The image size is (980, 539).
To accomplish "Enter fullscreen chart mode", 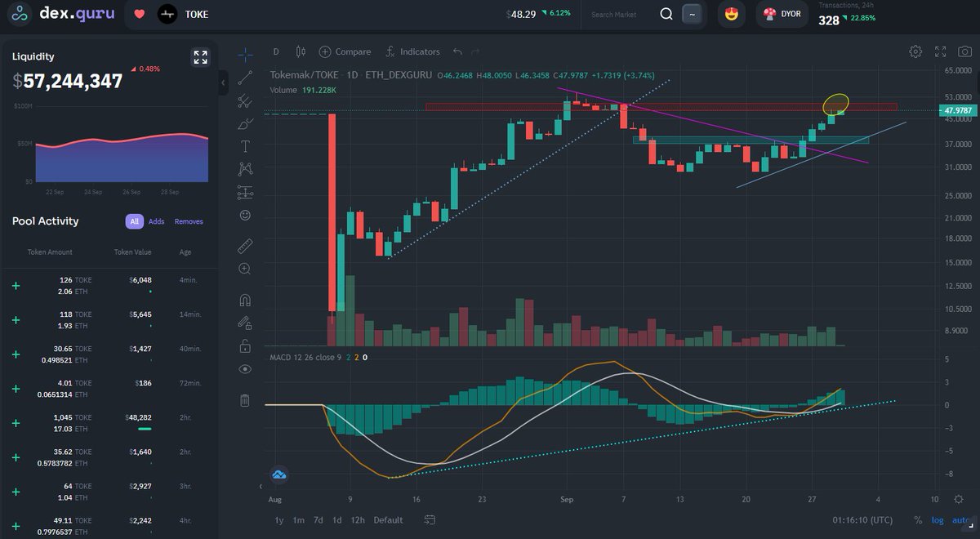I will (940, 51).
